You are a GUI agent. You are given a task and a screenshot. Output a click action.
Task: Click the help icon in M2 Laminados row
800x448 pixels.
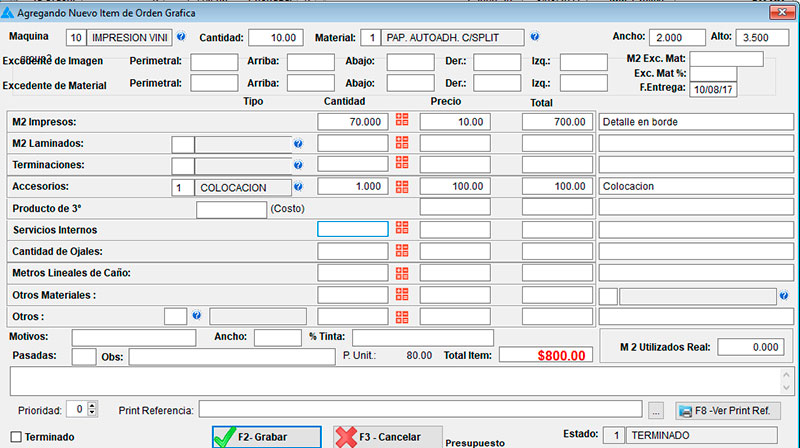pos(298,144)
